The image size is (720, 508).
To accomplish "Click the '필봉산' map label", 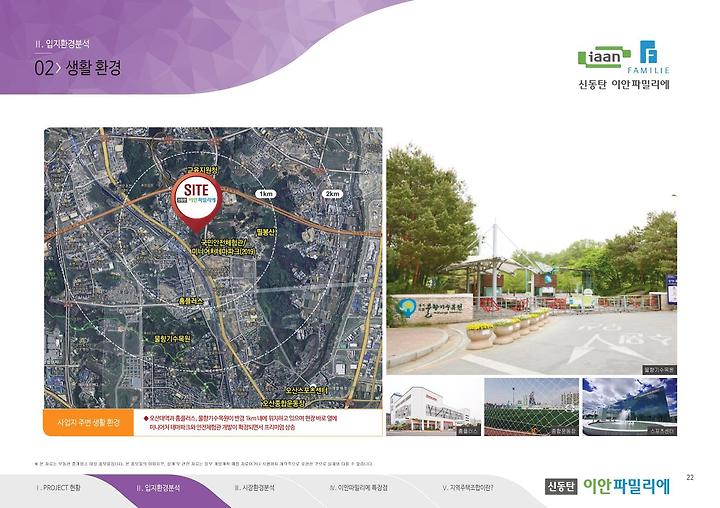I will click(x=265, y=232).
